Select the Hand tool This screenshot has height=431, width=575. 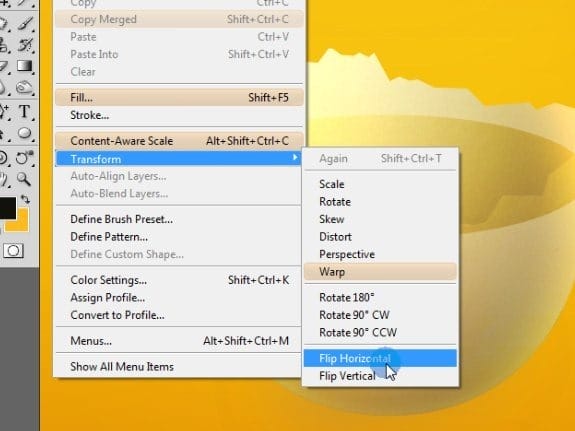(x=4, y=179)
